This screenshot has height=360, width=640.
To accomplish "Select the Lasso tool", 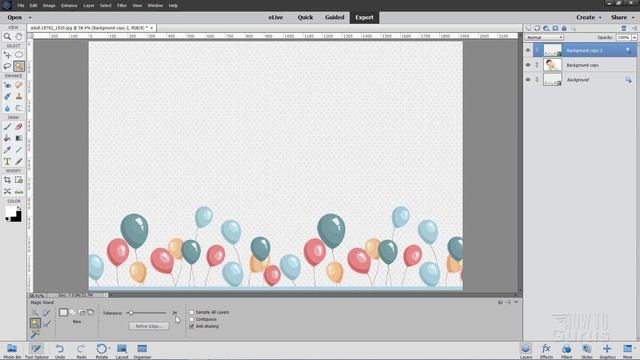I will point(7,66).
